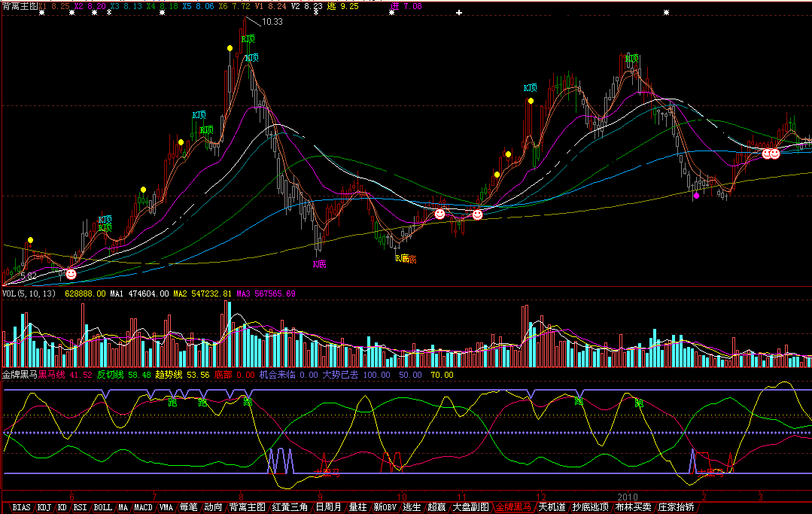Show the RSI indicator tab

click(80, 508)
